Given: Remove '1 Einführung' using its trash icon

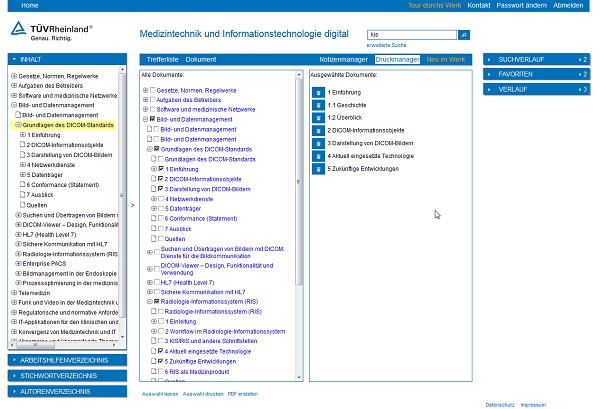Looking at the screenshot, I should pyautogui.click(x=318, y=93).
